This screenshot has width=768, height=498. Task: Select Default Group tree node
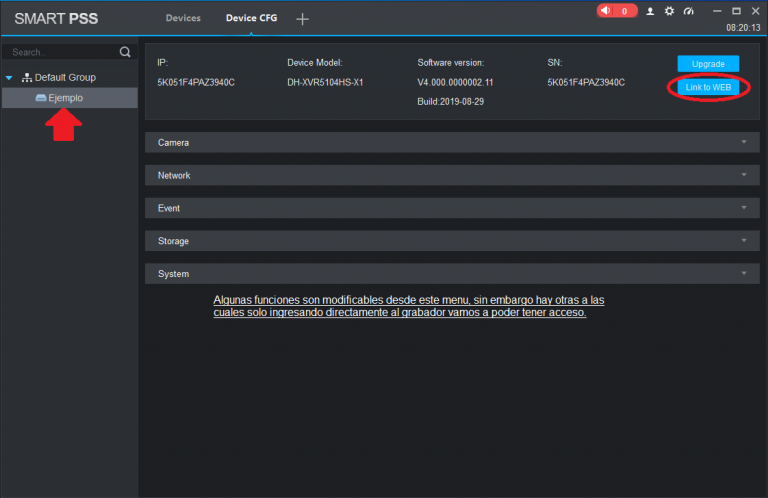(65, 77)
